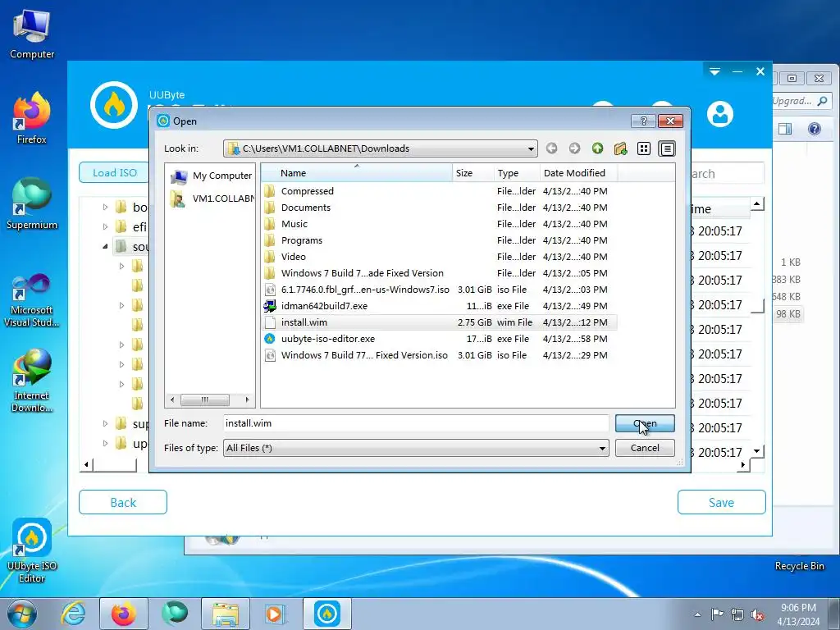Screen dimensions: 840x630
Task: Sort by Name column header
Action: pyautogui.click(x=357, y=173)
